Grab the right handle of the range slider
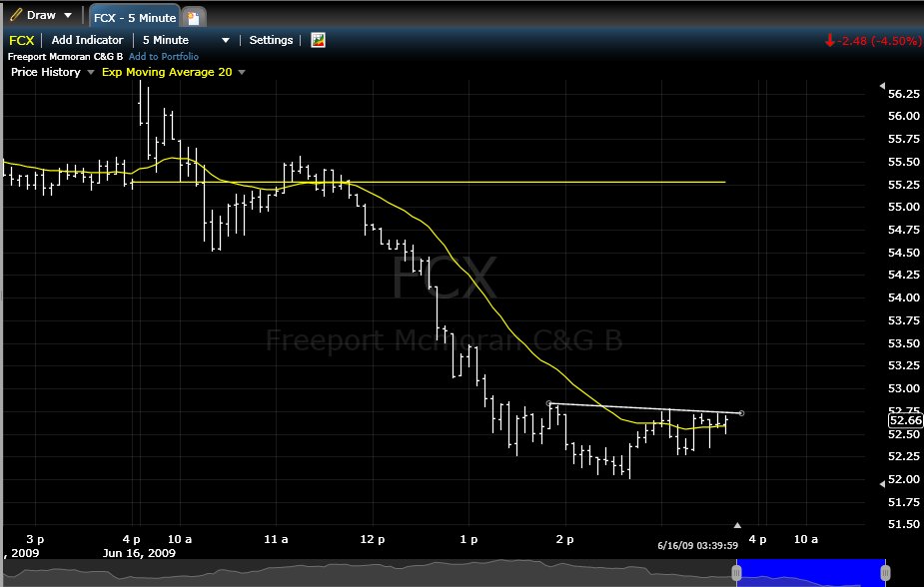 (885, 573)
